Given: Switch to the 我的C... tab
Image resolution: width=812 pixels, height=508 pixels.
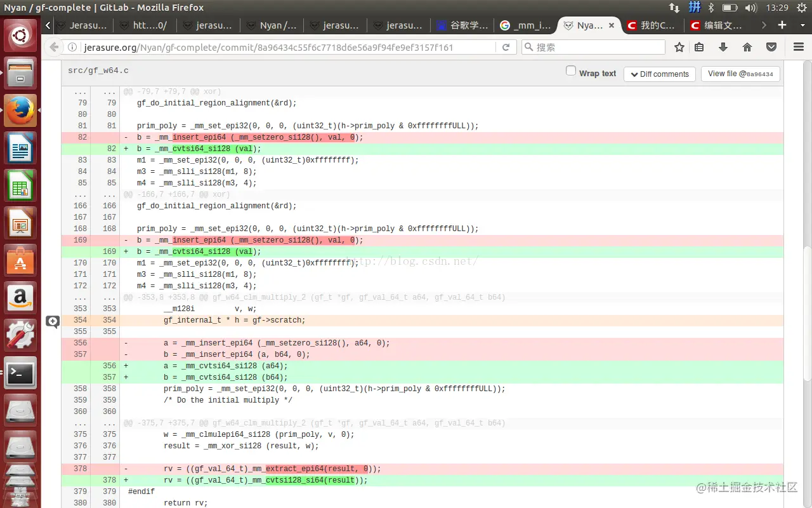Looking at the screenshot, I should (653, 25).
